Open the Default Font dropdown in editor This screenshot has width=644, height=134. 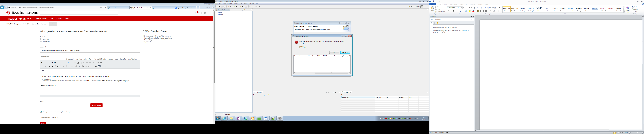coord(57,63)
